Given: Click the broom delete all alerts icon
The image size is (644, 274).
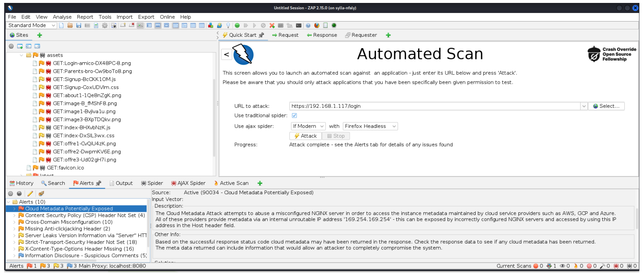Looking at the screenshot, I should [41, 193].
